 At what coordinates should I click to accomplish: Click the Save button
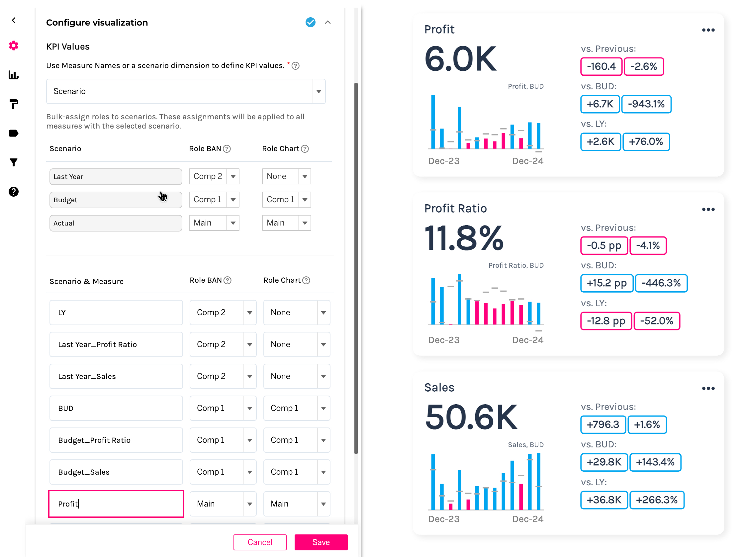[x=321, y=542]
